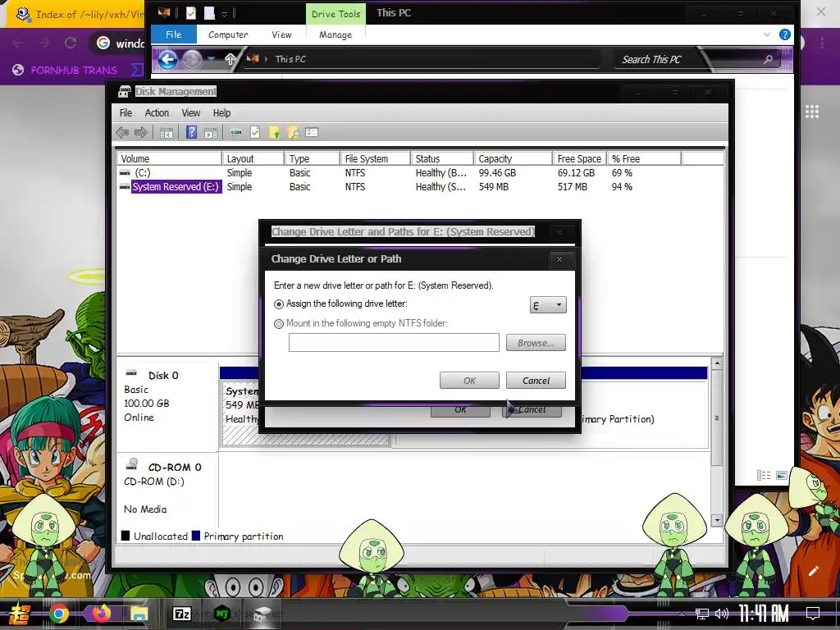The image size is (840, 630).
Task: Open the recent locations dropdown in Explorer
Action: pos(212,59)
